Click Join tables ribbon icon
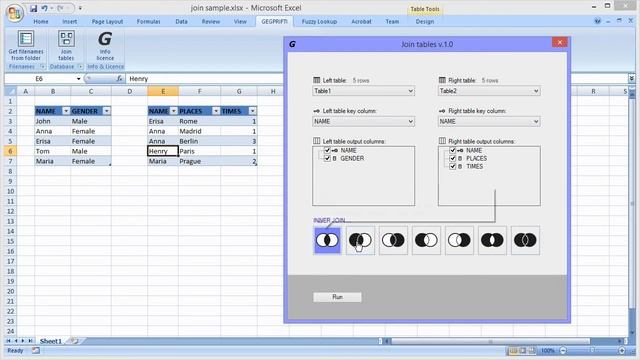 (66, 46)
